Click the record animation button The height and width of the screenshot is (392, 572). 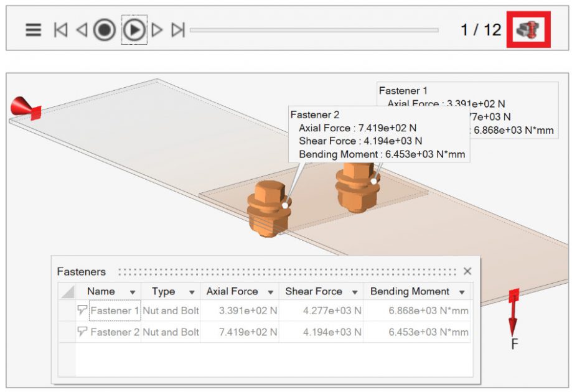point(105,30)
